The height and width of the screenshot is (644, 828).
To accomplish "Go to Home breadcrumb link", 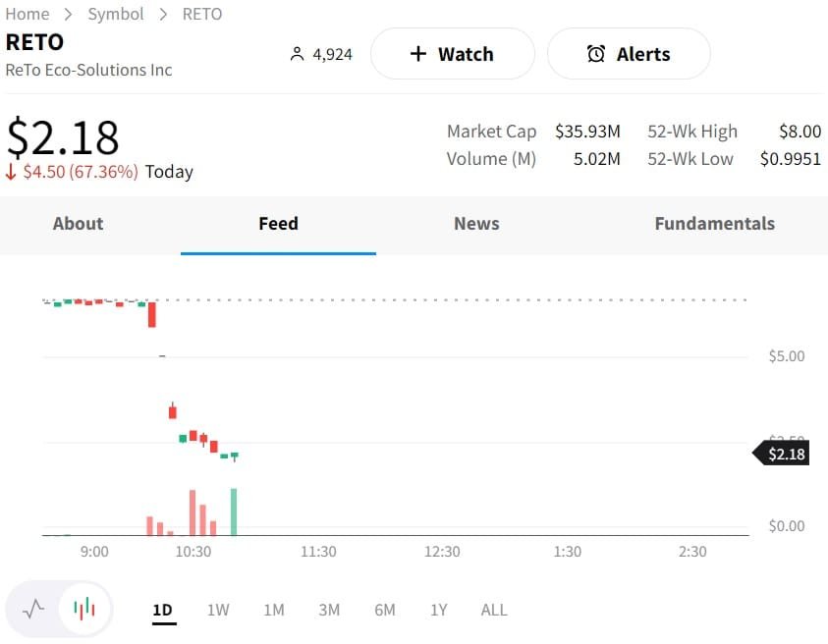I will coord(28,14).
